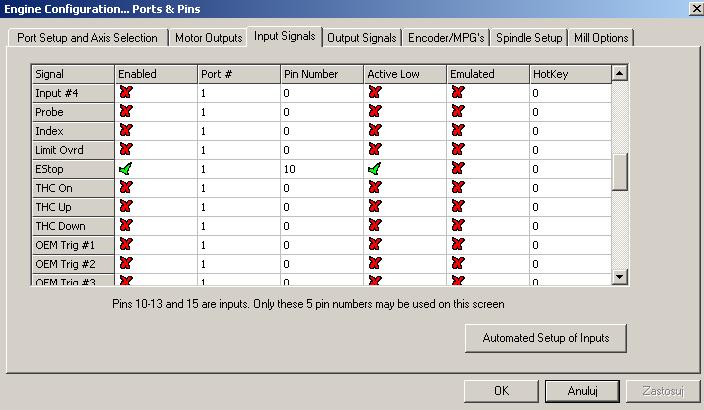The width and height of the screenshot is (704, 410).
Task: Toggle Enabled mark for OEM Trig #1
Action: click(x=126, y=244)
